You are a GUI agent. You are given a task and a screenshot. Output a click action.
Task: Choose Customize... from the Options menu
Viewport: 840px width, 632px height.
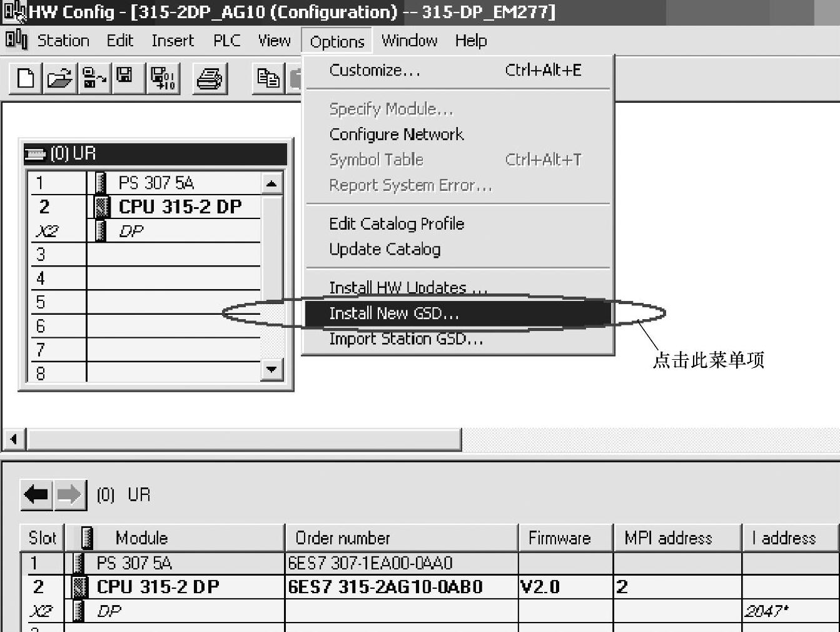(x=458, y=70)
